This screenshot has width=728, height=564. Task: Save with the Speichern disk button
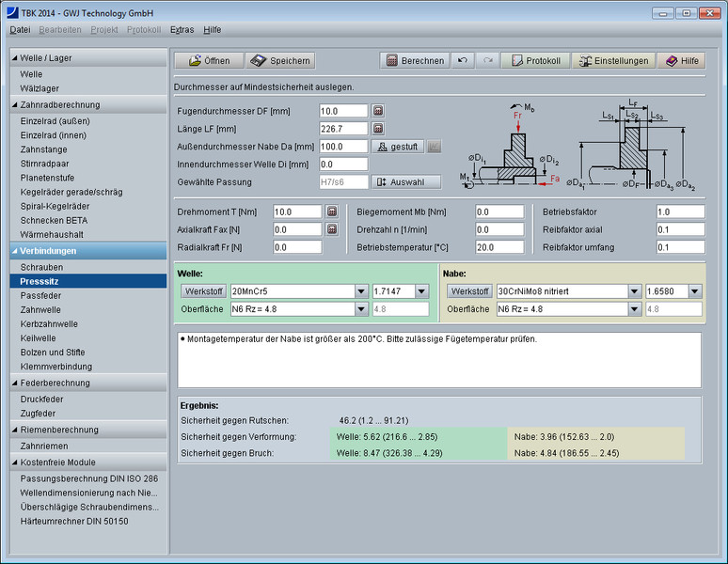279,60
